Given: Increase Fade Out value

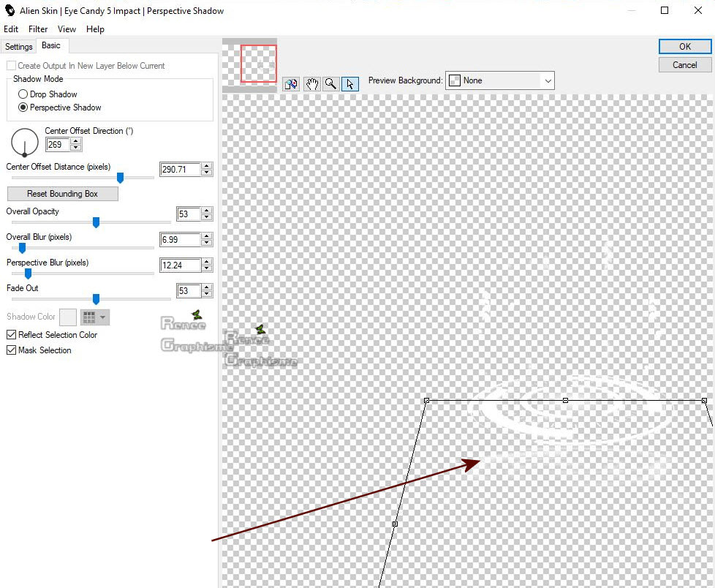Looking at the screenshot, I should (207, 287).
